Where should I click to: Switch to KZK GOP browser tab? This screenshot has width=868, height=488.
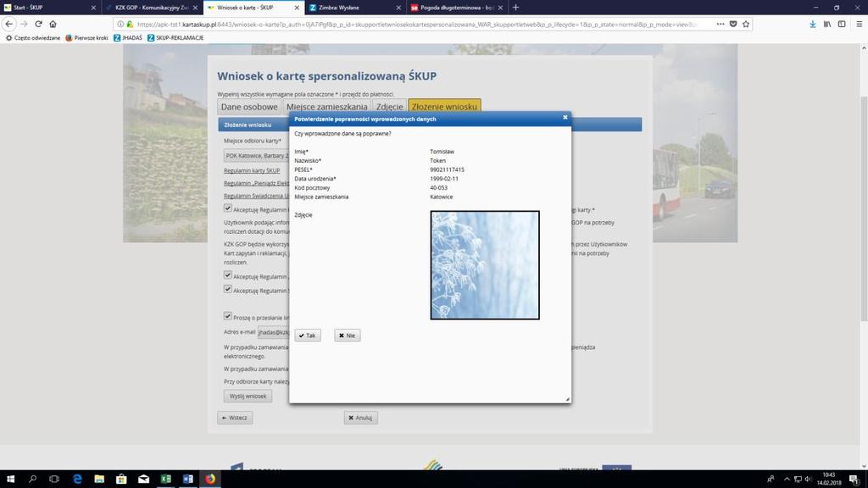pos(151,8)
